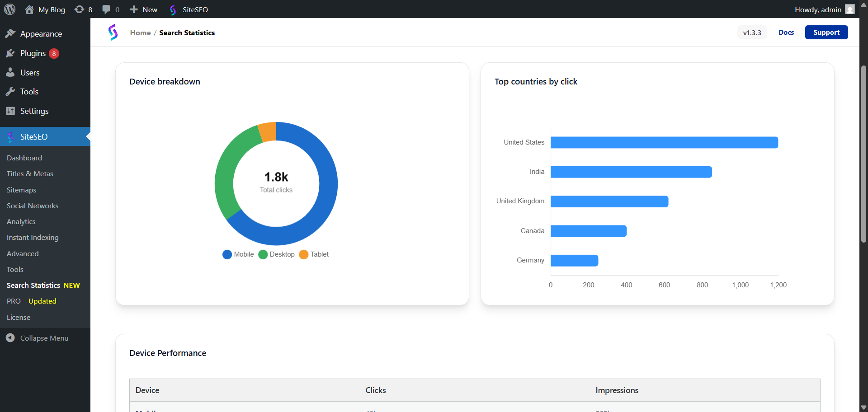Click the Collapse Menu arrow icon
The image size is (868, 412).
point(10,338)
